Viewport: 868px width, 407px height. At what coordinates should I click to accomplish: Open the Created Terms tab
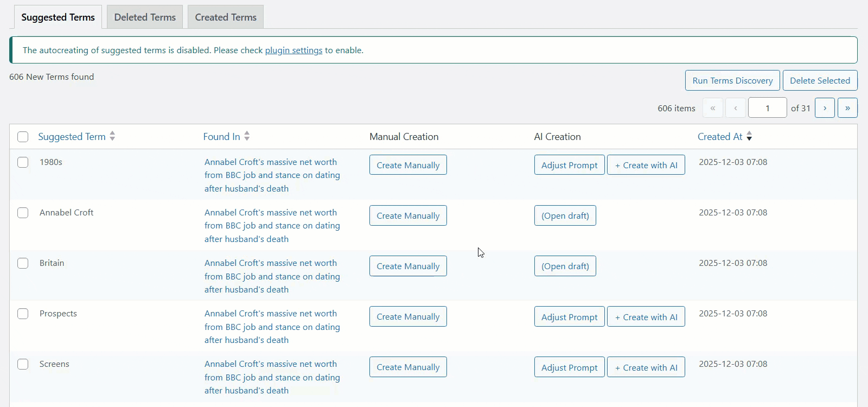226,17
